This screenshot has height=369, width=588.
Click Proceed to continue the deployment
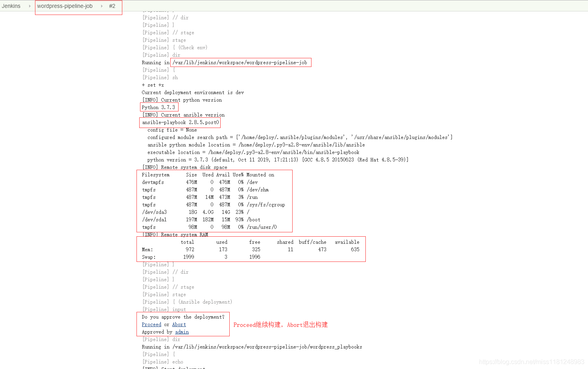[151, 324]
